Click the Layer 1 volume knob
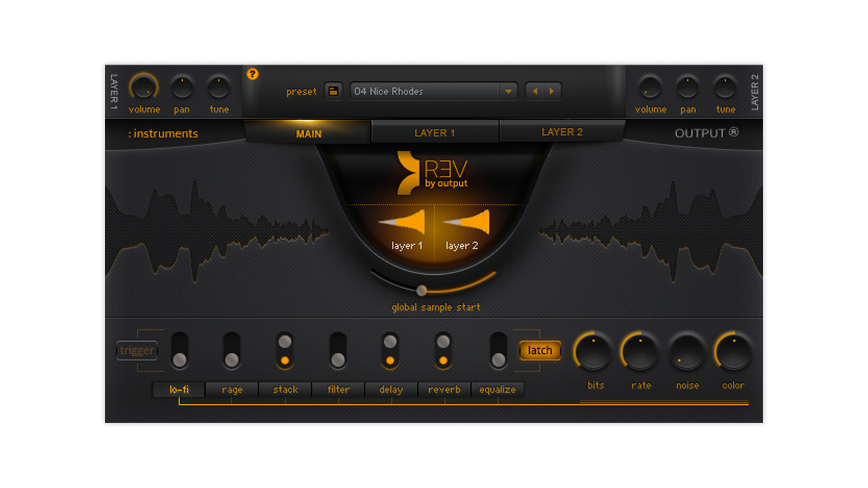The image size is (868, 488). [144, 87]
